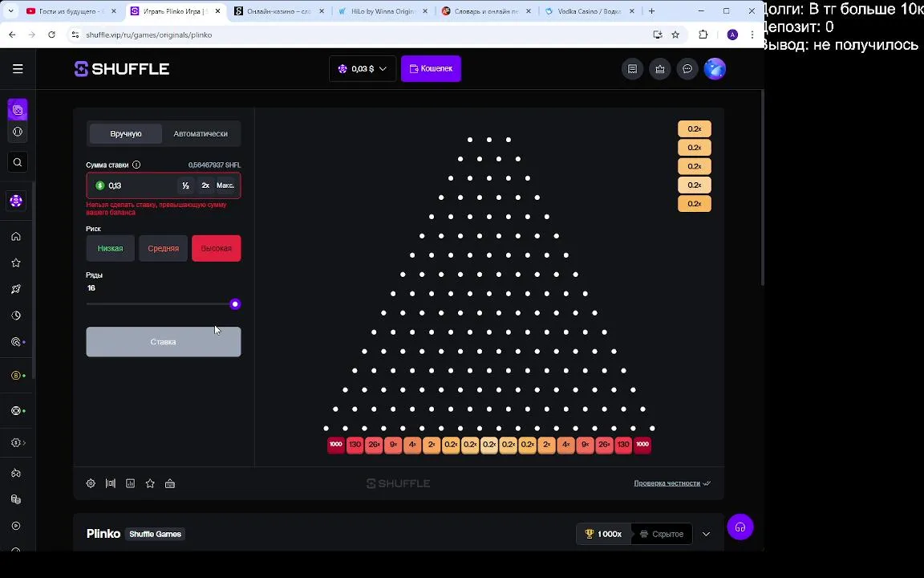Select the Автоматически betting mode tab
The height and width of the screenshot is (578, 924).
201,134
